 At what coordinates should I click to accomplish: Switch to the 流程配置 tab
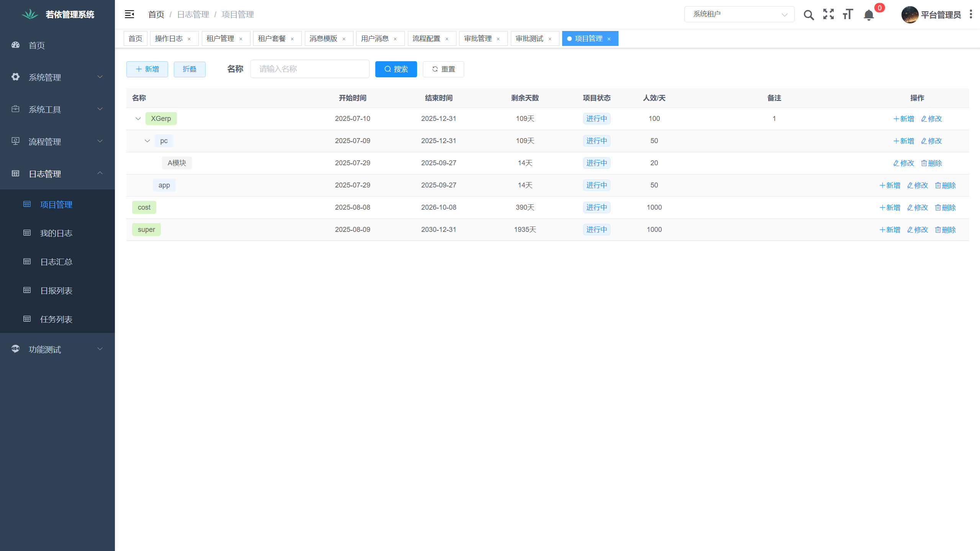tap(426, 39)
